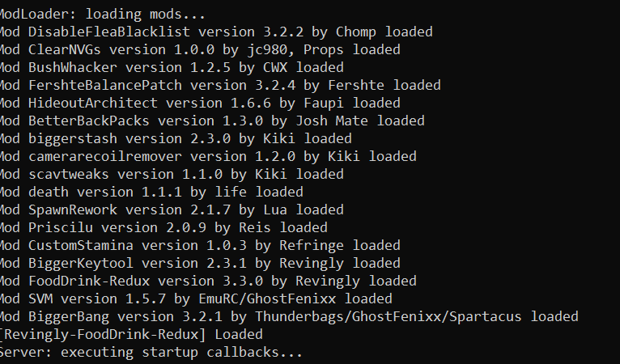This screenshot has width=620, height=364.
Task: Click the '[Revingly-FoodDrink-Redux] Loaded' message
Action: (131, 334)
